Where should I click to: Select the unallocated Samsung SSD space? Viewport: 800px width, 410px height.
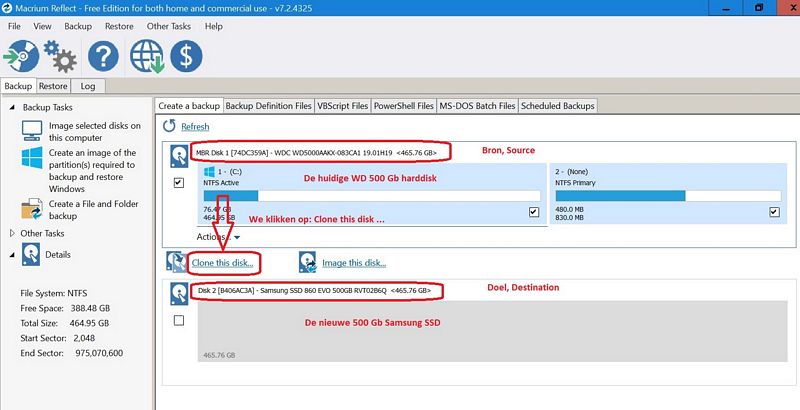tap(492, 331)
